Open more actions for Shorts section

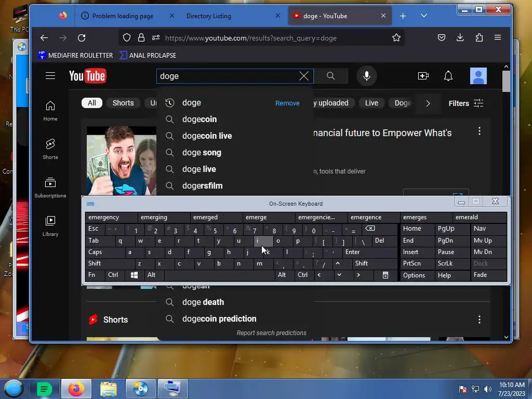(480, 320)
